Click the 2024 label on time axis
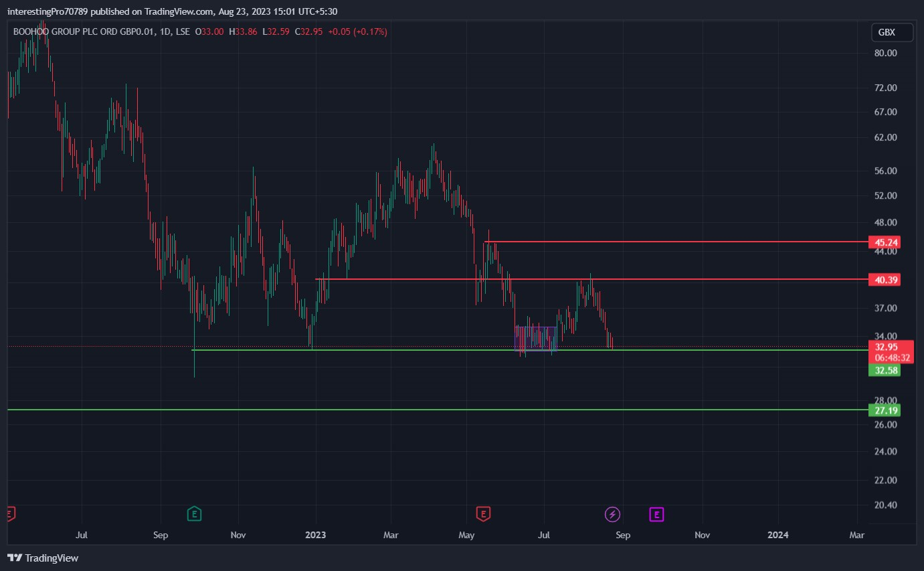The width and height of the screenshot is (924, 571). 778,535
